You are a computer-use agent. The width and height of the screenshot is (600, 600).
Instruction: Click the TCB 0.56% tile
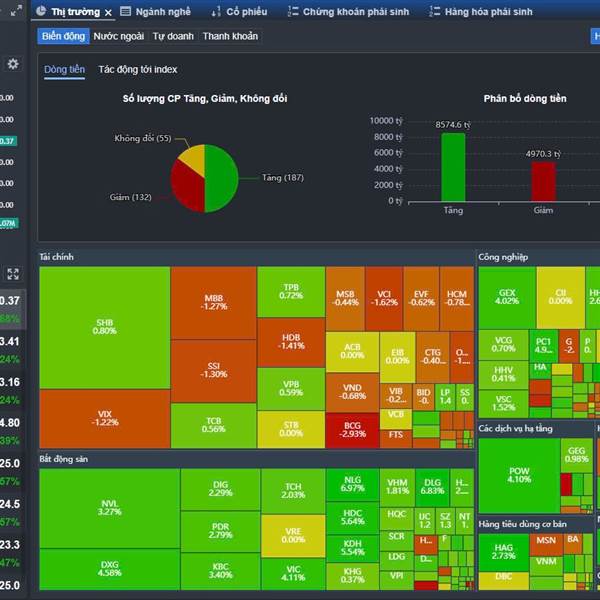[214, 426]
